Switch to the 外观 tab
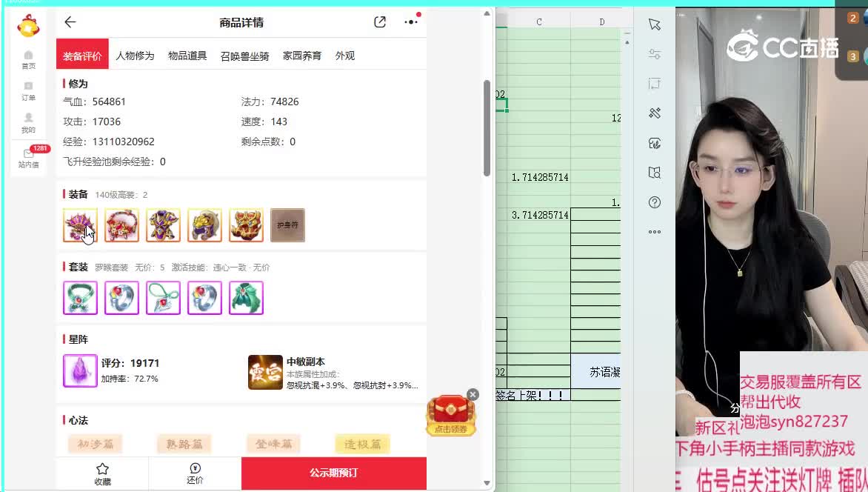Screen dimensions: 868x492 [345, 56]
